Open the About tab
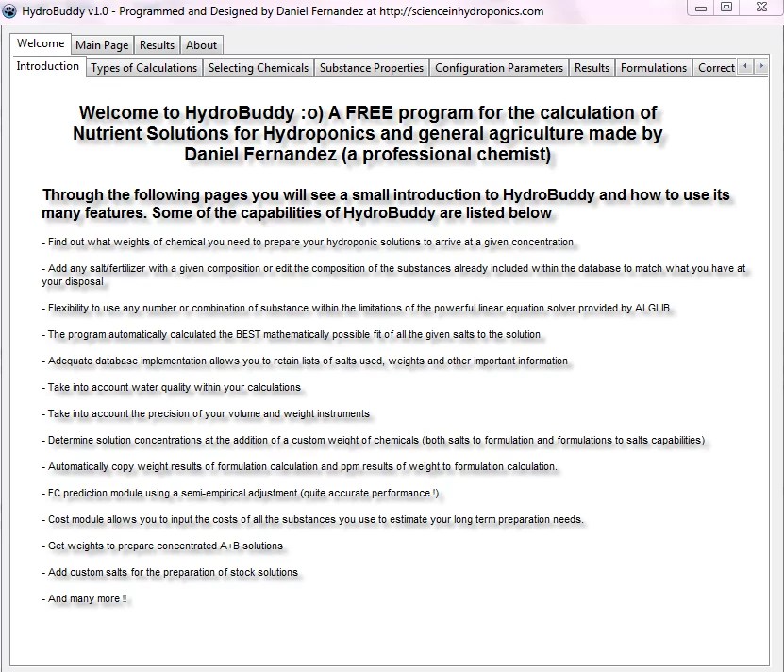This screenshot has width=784, height=672. click(x=202, y=45)
